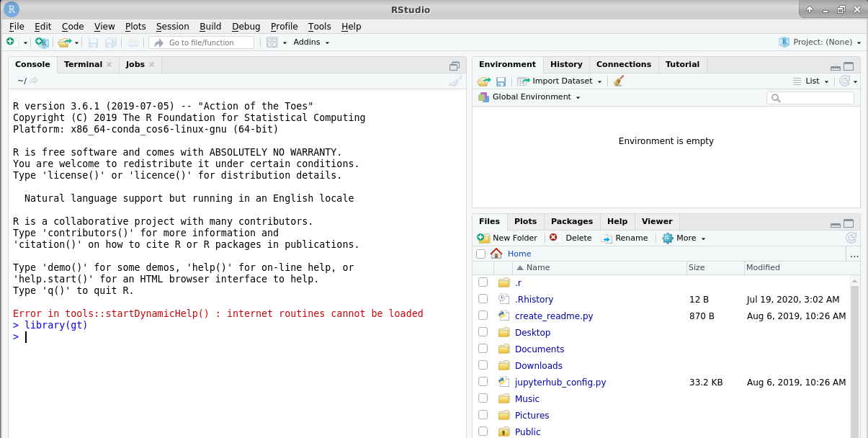This screenshot has width=868, height=438.
Task: Click the New Folder button
Action: (507, 238)
